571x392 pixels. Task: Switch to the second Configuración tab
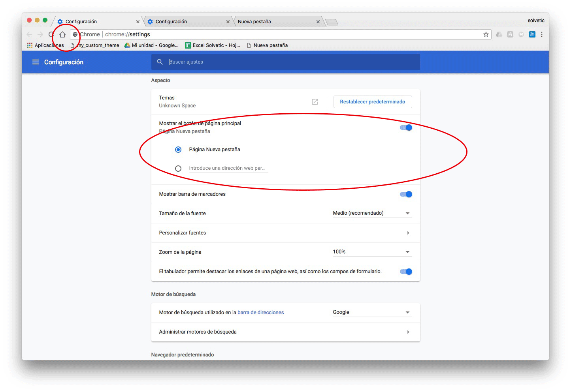point(171,21)
